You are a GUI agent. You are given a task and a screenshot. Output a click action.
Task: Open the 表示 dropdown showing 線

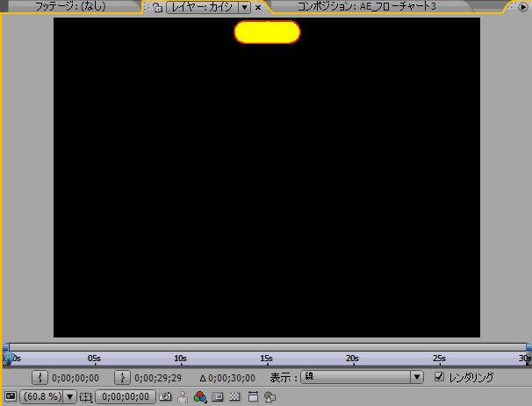pos(362,377)
